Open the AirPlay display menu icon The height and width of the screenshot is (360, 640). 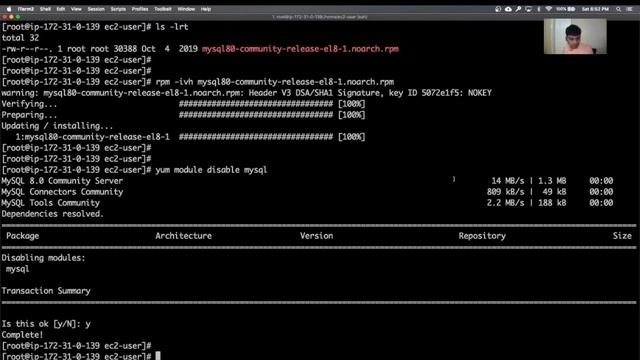point(529,9)
